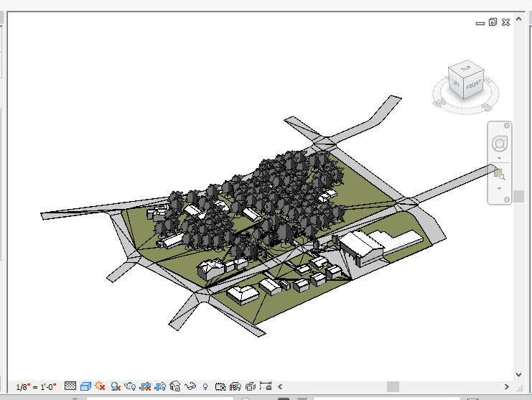Open the Detail Level options

[x=70, y=386]
